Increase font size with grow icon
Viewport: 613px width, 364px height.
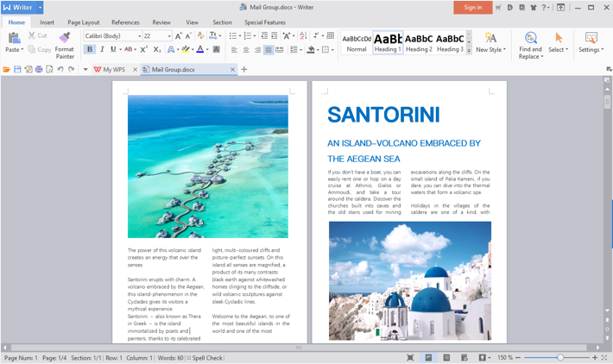click(x=179, y=36)
